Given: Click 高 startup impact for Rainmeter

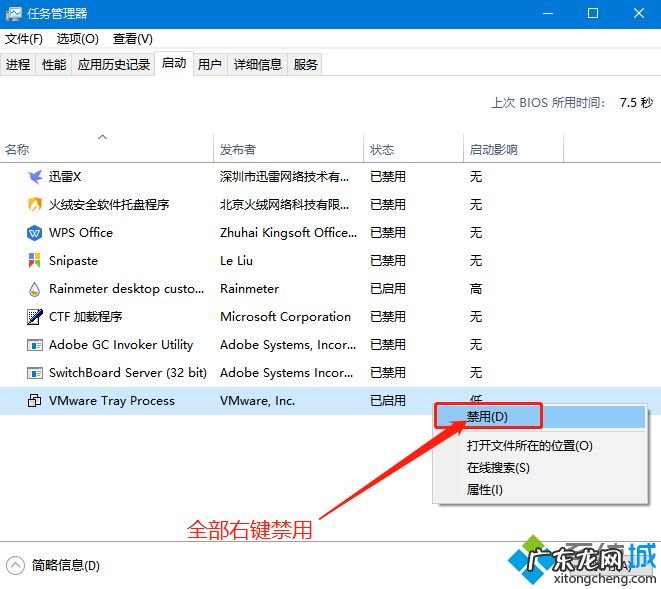Looking at the screenshot, I should [x=476, y=289].
